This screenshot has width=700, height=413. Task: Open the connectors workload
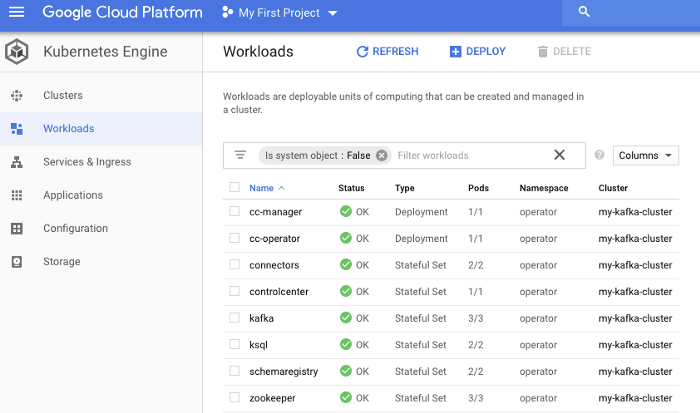click(x=274, y=265)
